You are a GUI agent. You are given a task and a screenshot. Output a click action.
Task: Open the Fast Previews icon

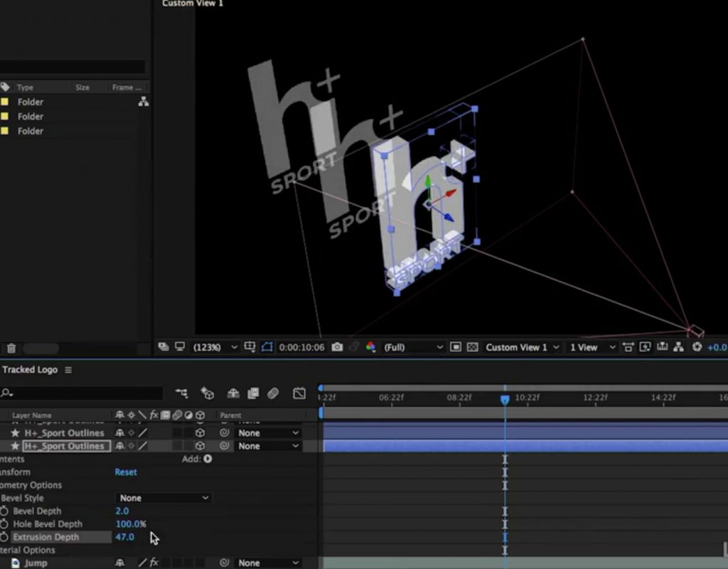coord(645,347)
